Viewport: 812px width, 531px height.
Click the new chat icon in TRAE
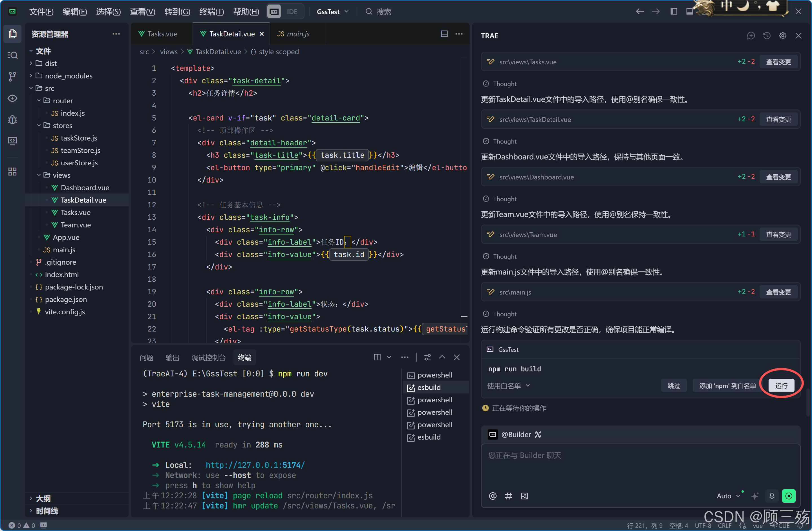pyautogui.click(x=751, y=36)
